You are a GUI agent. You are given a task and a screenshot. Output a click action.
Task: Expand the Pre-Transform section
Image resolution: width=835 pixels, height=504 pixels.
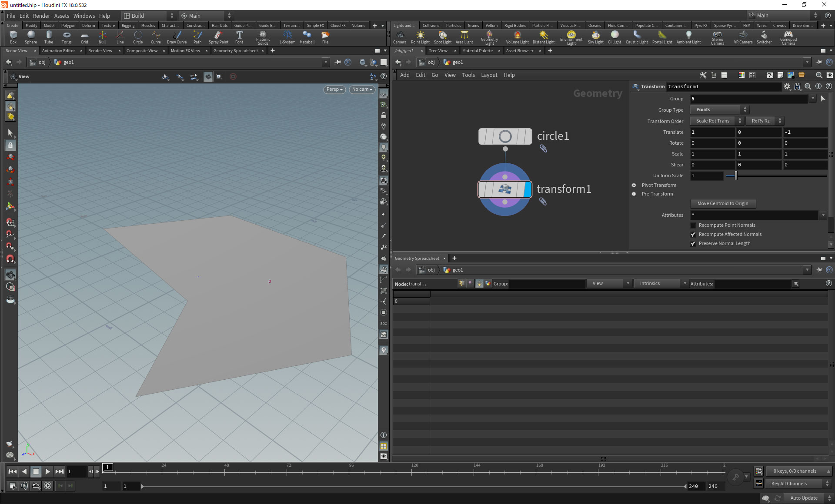point(634,194)
